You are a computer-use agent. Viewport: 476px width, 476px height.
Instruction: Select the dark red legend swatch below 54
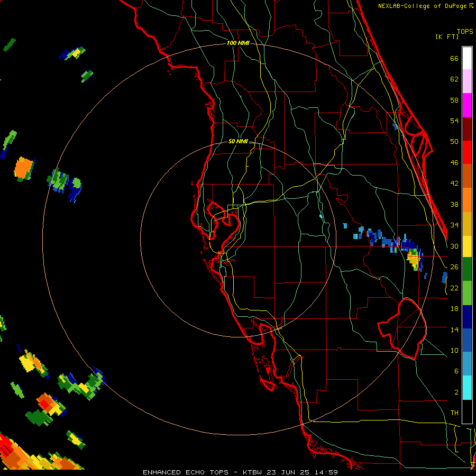(467, 129)
